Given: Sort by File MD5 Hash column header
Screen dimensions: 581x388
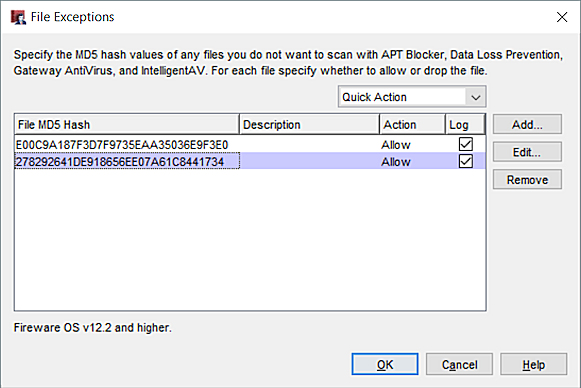Looking at the screenshot, I should (127, 125).
